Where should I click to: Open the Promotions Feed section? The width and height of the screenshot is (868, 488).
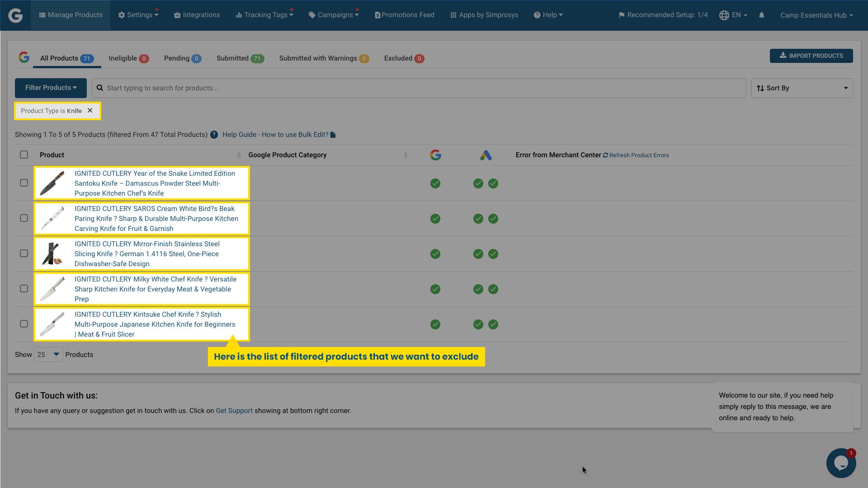click(404, 14)
